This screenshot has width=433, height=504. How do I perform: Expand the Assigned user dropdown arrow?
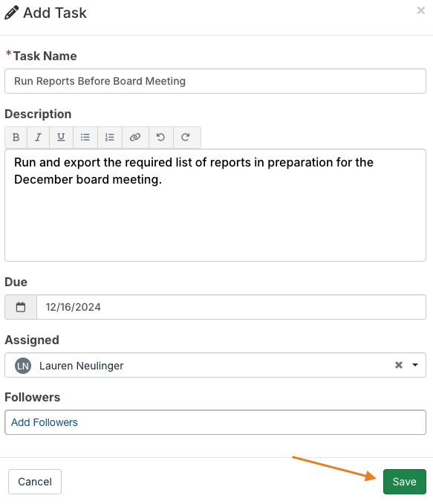click(x=415, y=365)
